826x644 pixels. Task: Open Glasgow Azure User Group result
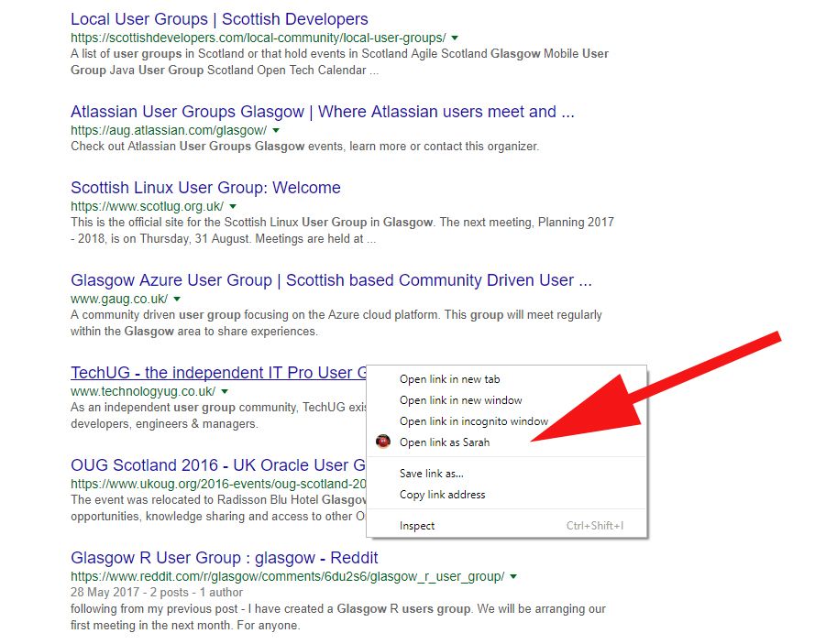tap(331, 280)
